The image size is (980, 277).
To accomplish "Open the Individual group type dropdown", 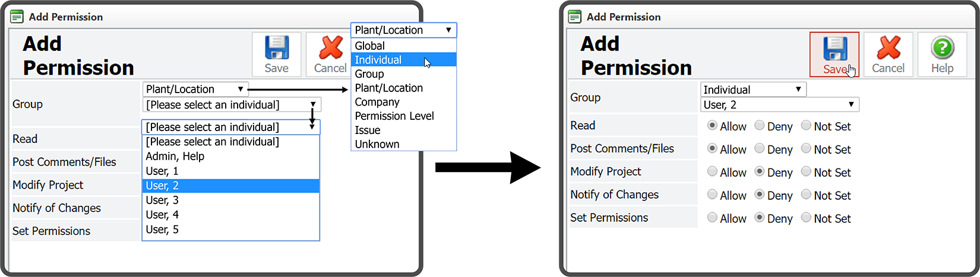I will click(x=752, y=90).
